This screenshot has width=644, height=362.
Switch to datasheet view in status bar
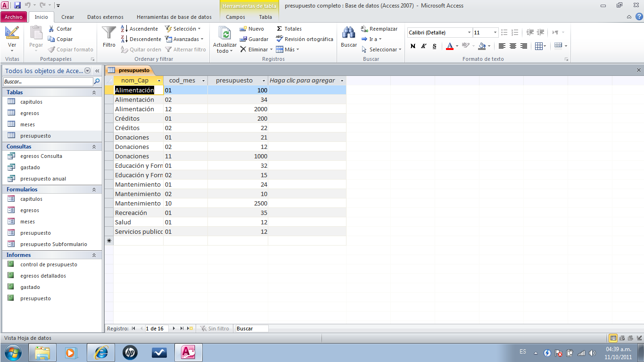613,338
